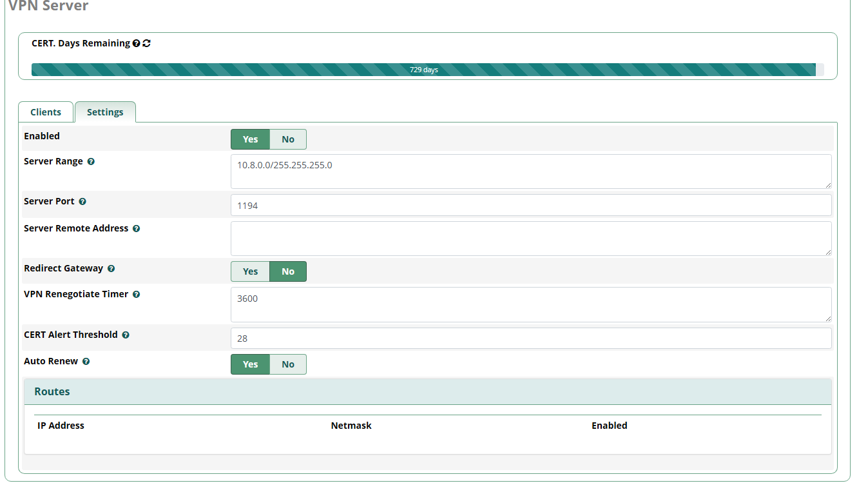Click help icon next to CERT. Days Remaining

coord(137,44)
